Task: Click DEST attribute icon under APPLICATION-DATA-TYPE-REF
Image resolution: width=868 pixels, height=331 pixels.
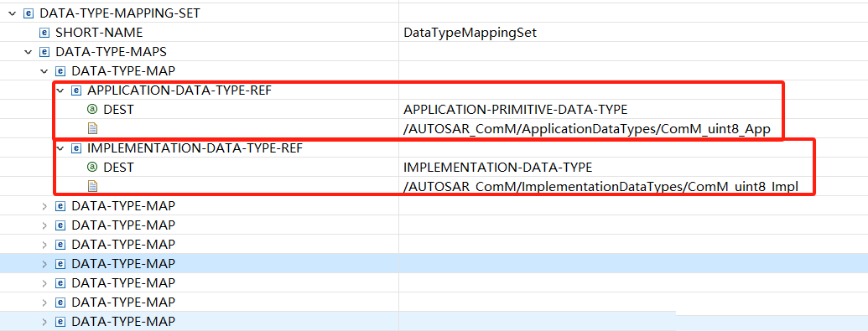Action: [x=92, y=110]
